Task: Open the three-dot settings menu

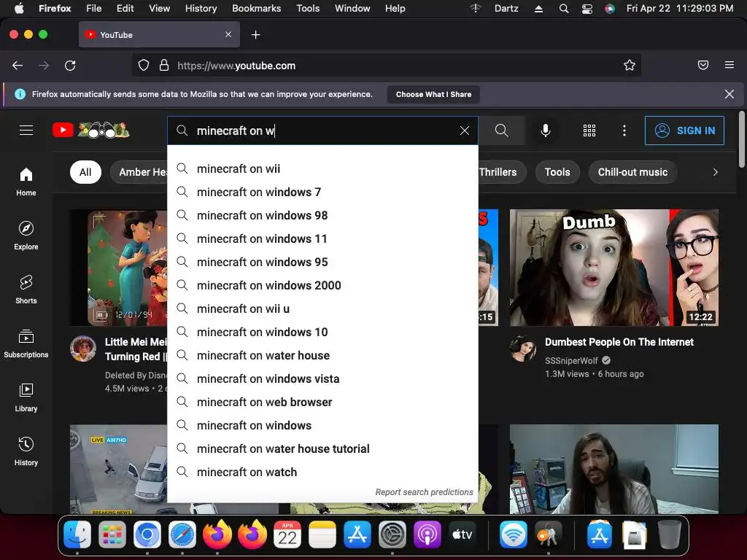Action: tap(624, 131)
